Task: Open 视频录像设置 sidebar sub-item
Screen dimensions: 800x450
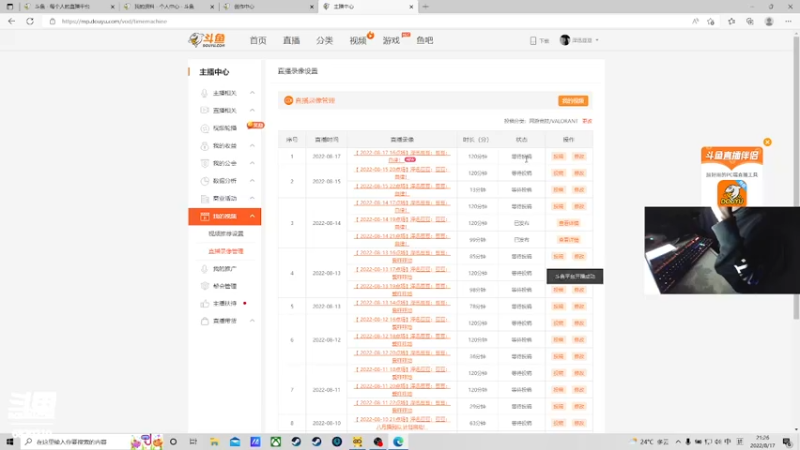Action: (x=226, y=234)
